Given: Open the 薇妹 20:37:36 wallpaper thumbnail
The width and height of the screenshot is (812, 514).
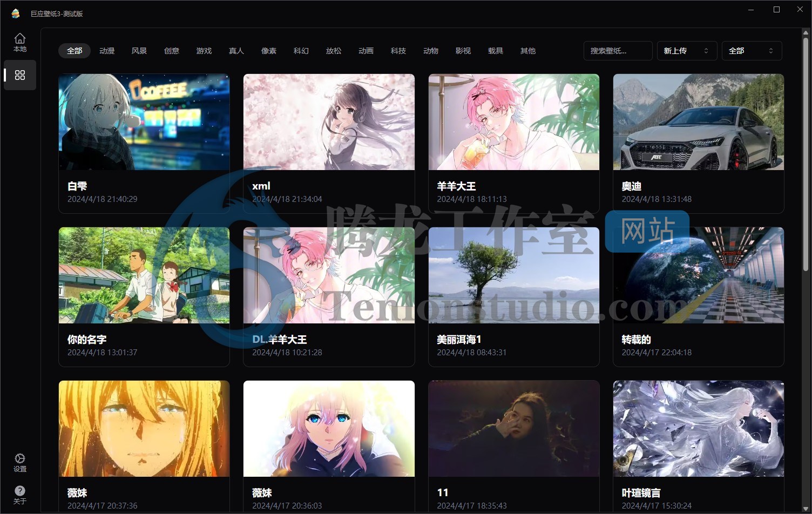Looking at the screenshot, I should coord(144,429).
